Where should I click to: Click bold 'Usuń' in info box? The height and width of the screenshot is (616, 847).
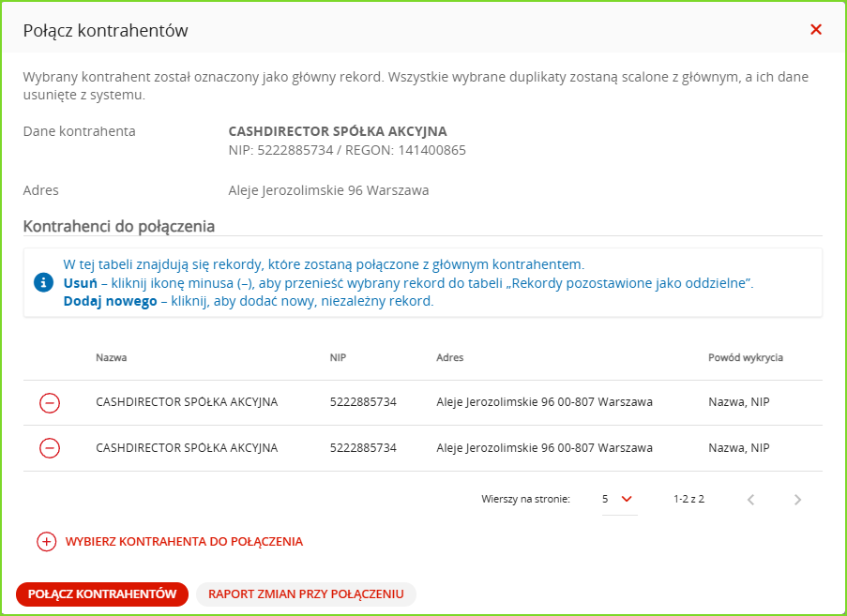[x=81, y=283]
